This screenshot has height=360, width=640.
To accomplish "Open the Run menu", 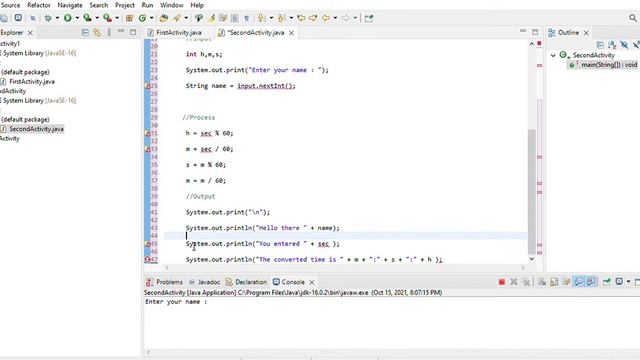I will click(x=147, y=5).
